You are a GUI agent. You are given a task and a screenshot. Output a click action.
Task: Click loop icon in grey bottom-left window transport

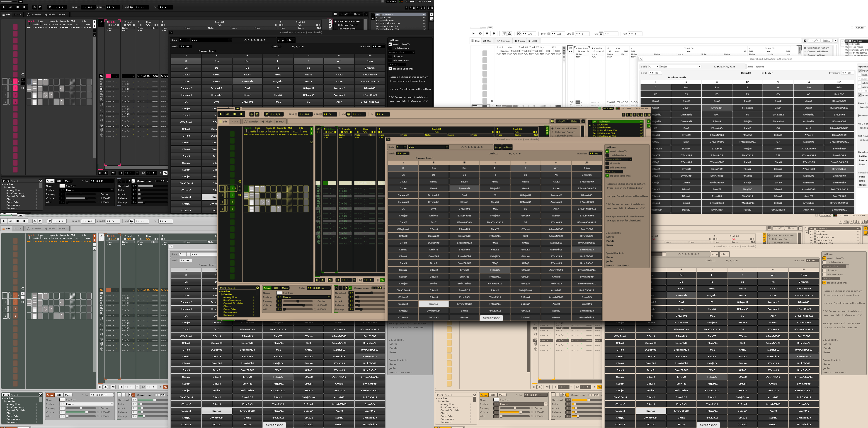[11, 221]
